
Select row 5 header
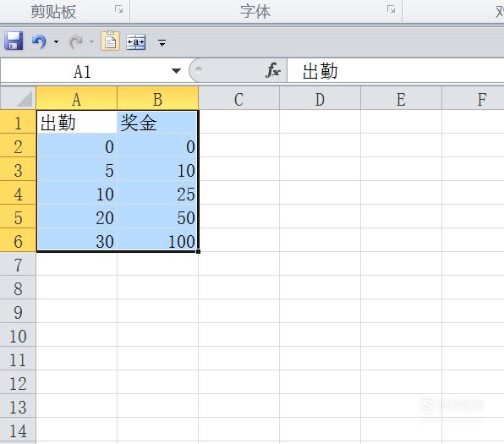(18, 217)
